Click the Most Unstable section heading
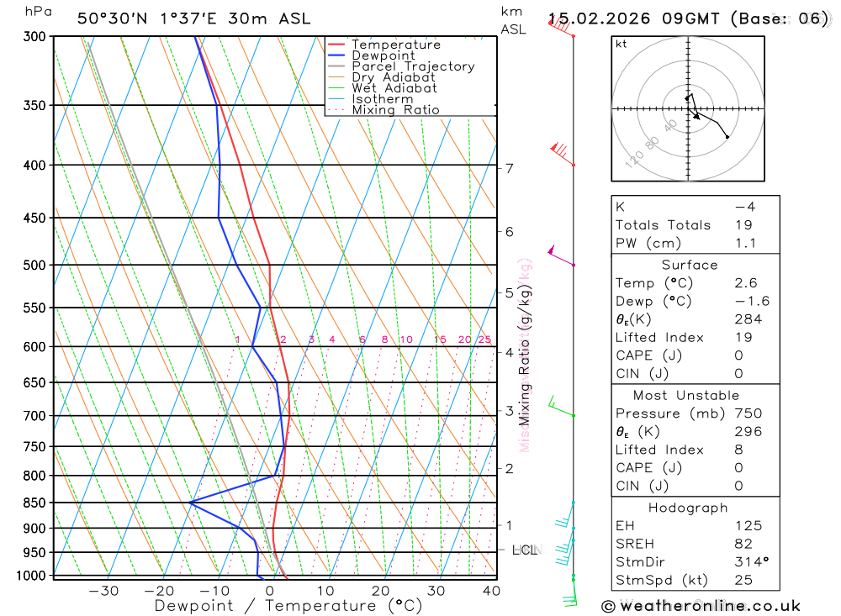The image size is (841, 616). pos(686,396)
